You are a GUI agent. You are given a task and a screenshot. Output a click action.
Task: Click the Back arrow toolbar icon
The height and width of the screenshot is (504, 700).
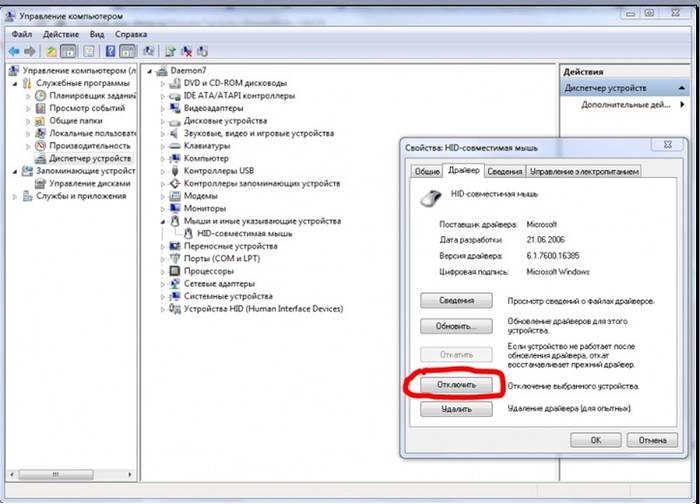pos(14,50)
